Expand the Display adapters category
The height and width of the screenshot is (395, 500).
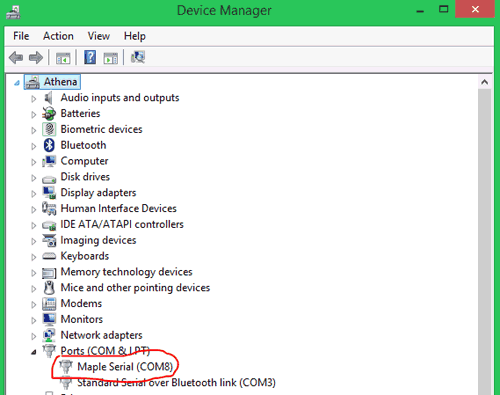(x=34, y=194)
